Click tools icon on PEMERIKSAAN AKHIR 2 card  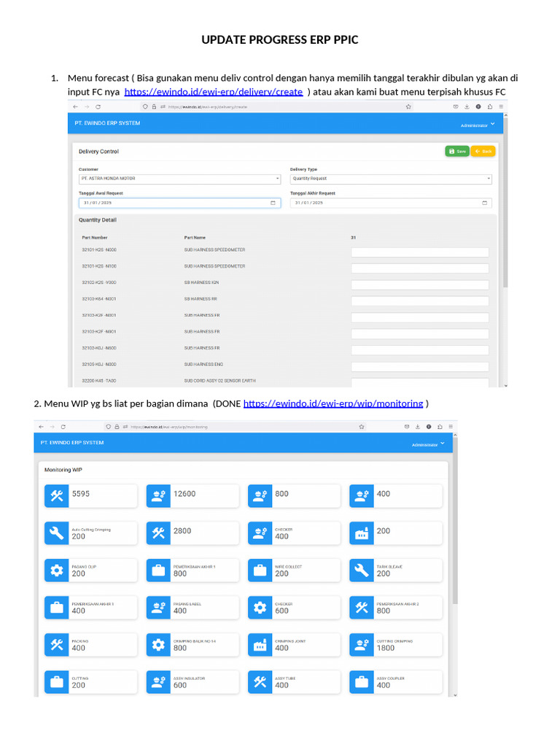(x=362, y=608)
